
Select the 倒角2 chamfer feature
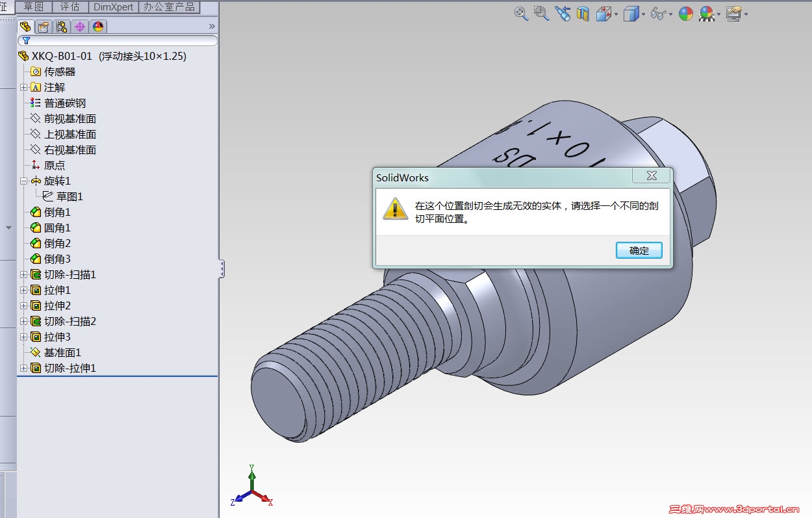[x=51, y=243]
